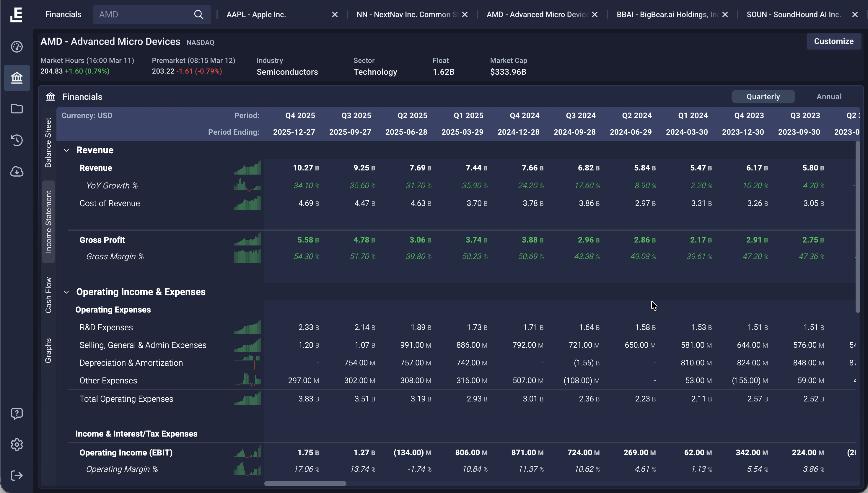The height and width of the screenshot is (493, 868).
Task: Open the Balance Sheet vertical tab
Action: [48, 143]
